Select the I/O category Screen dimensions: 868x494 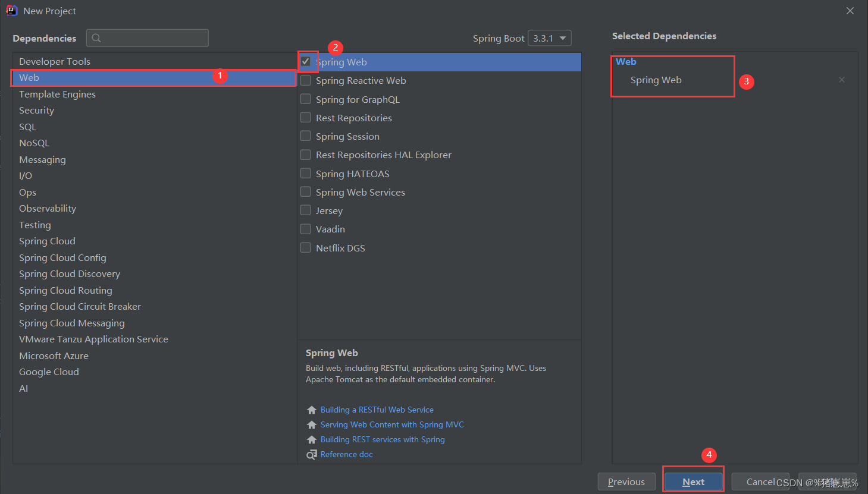click(x=154, y=176)
